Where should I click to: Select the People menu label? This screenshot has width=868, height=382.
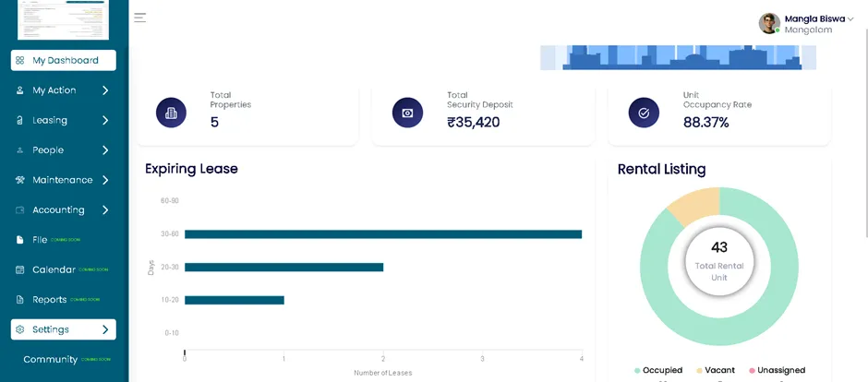pos(48,150)
